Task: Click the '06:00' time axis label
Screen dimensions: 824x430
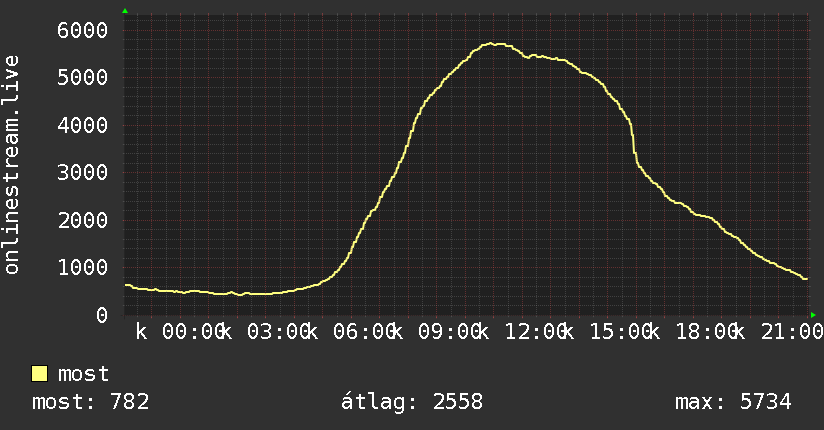Action: tap(364, 332)
